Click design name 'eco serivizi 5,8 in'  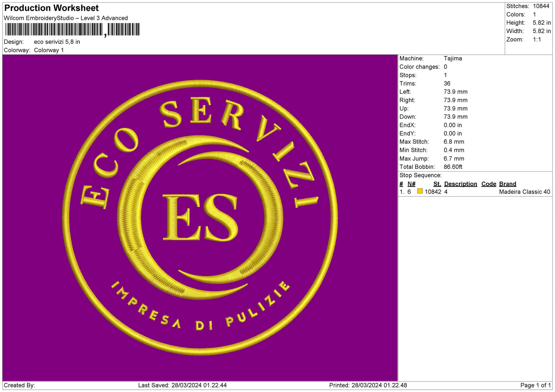(57, 42)
